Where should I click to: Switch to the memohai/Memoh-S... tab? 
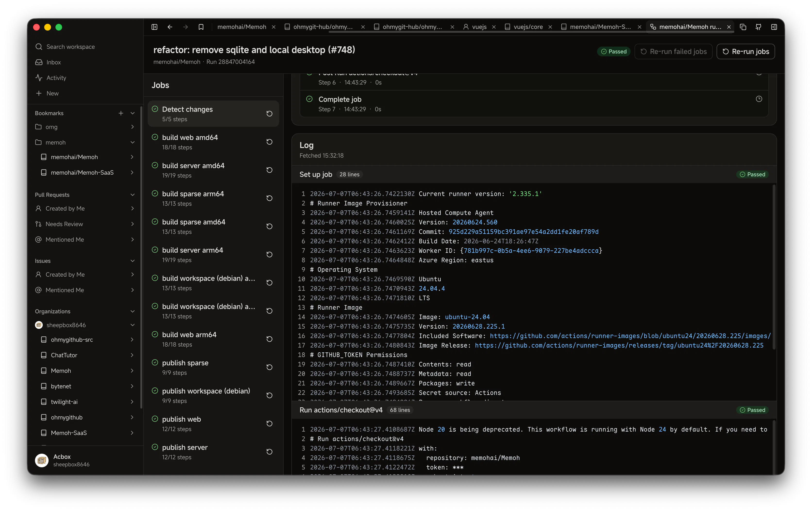(600, 27)
